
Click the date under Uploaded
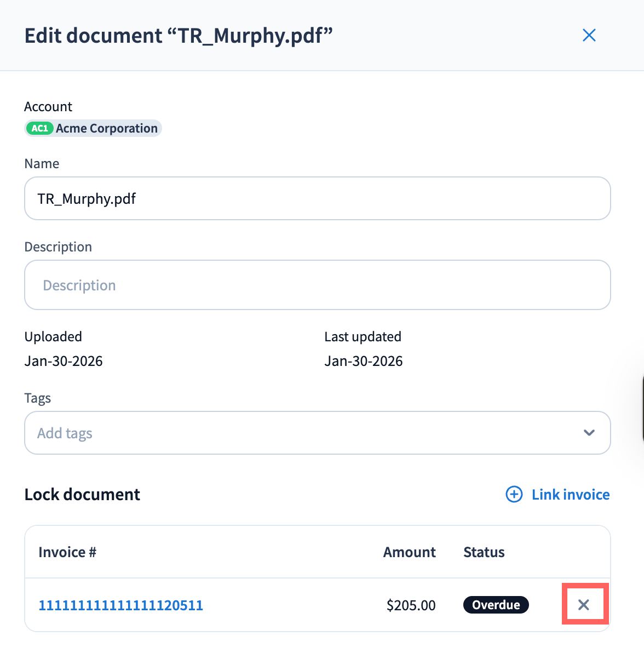tap(64, 361)
